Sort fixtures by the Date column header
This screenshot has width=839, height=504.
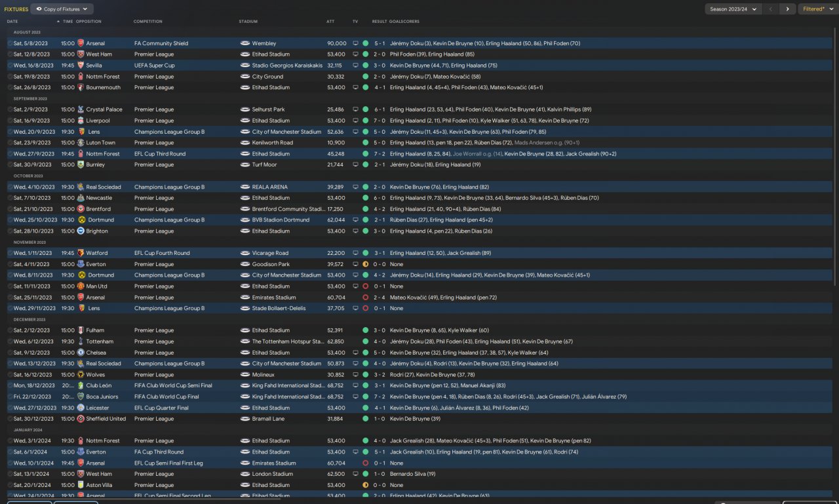12,22
